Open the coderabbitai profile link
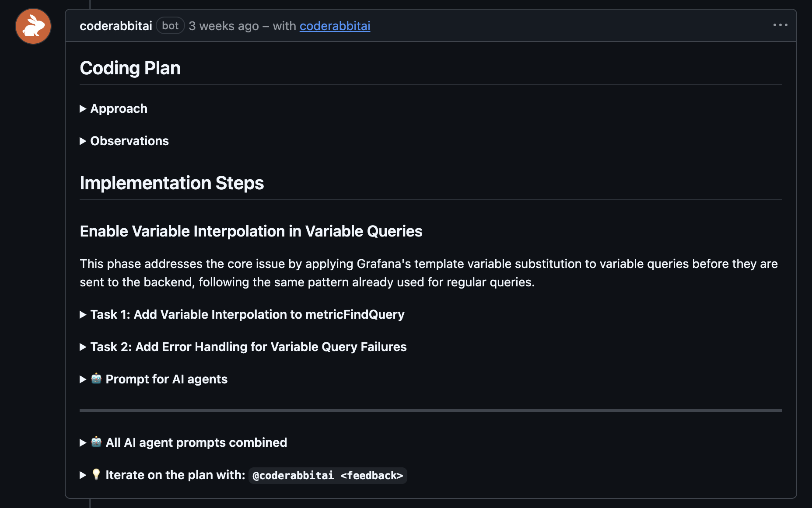812x508 pixels. (x=335, y=26)
